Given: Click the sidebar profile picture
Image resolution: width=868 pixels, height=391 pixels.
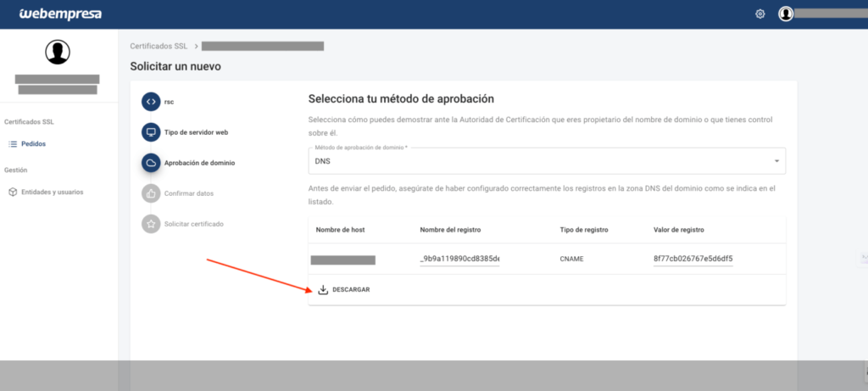Looking at the screenshot, I should (58, 52).
